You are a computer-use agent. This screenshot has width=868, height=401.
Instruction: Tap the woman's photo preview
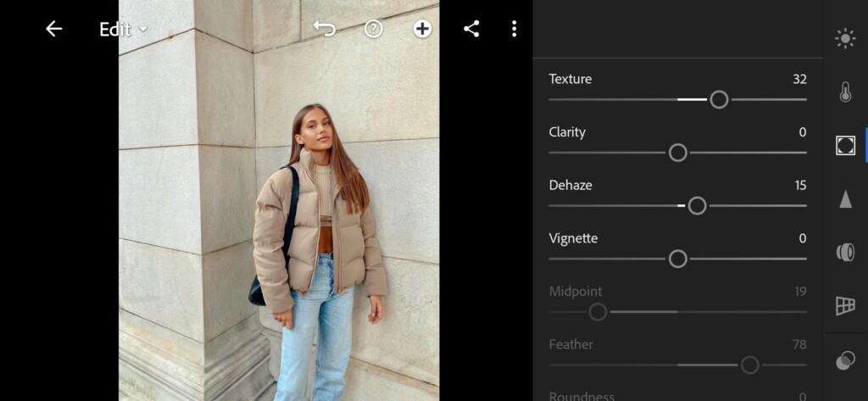pos(279,200)
